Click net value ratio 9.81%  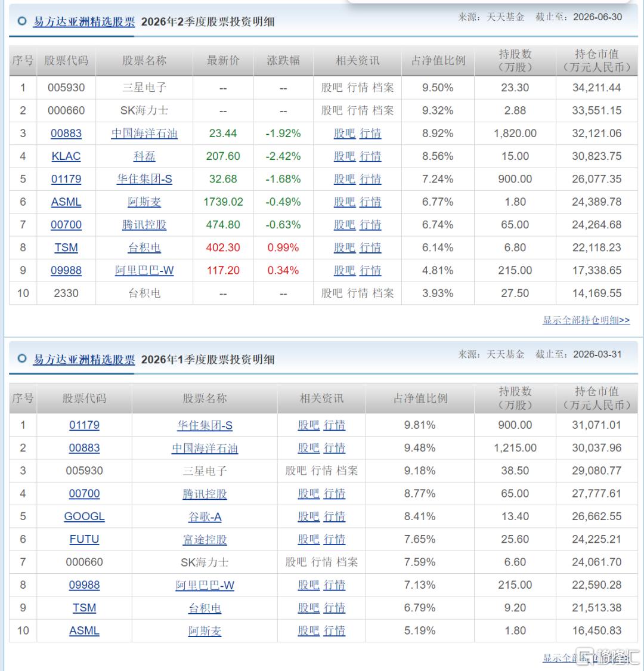(x=420, y=425)
